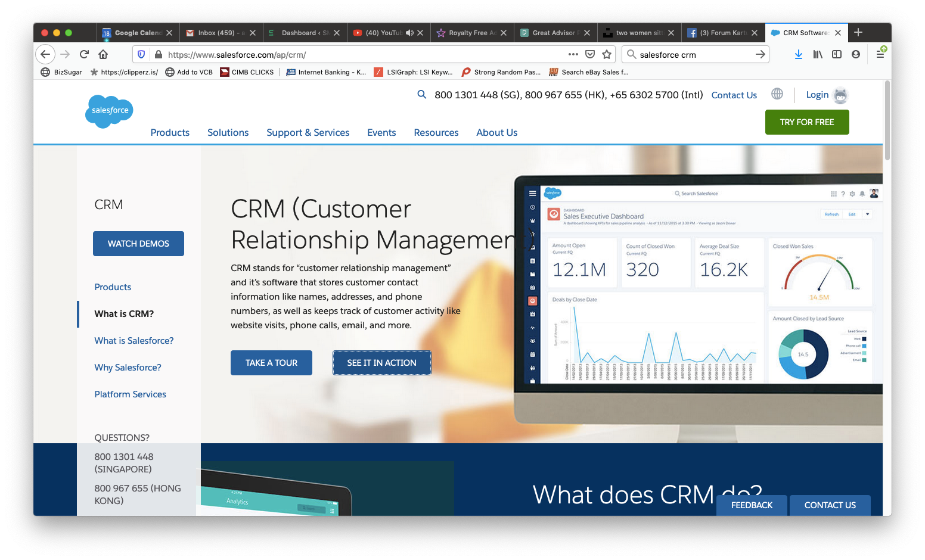Select What is CRM? in sidebar
The width and height of the screenshot is (925, 560).
click(124, 313)
